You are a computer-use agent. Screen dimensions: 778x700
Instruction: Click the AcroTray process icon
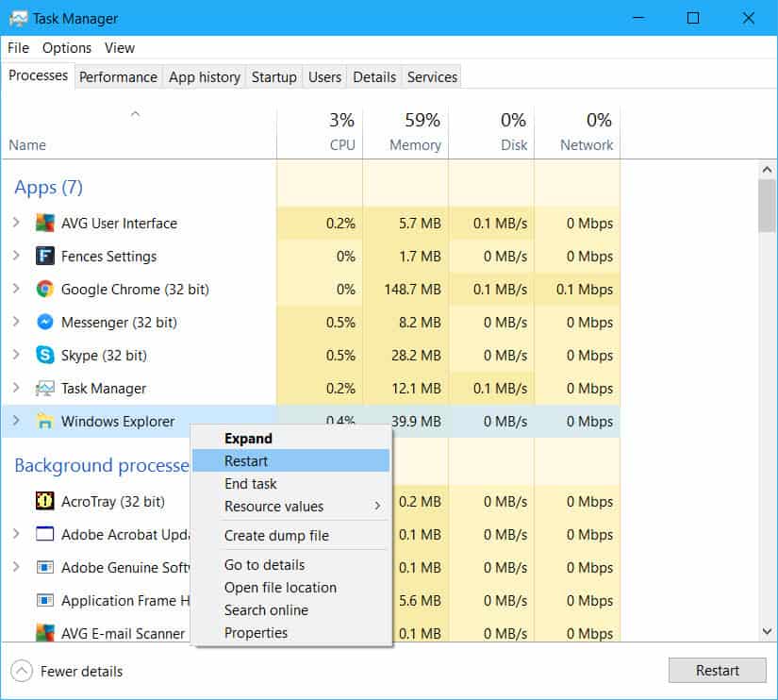[x=44, y=501]
